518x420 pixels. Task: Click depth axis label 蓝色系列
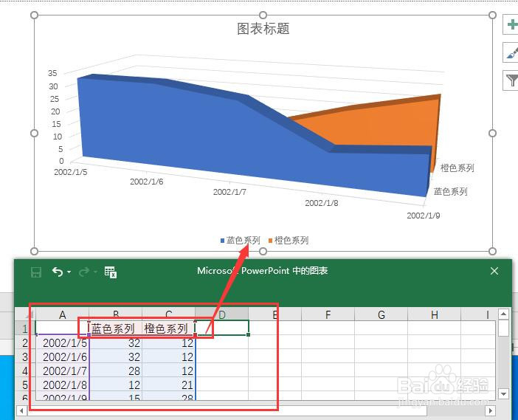tap(450, 191)
